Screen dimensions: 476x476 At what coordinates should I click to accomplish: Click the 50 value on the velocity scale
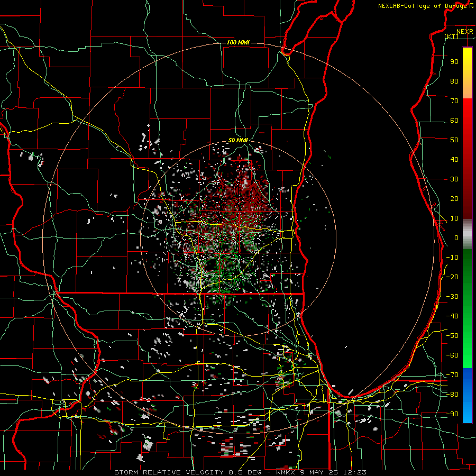point(454,140)
